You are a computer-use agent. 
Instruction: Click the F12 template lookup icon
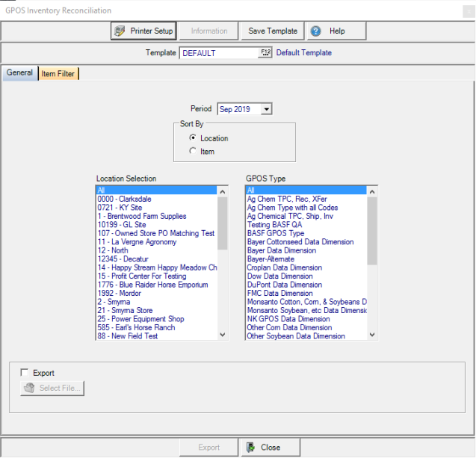265,53
